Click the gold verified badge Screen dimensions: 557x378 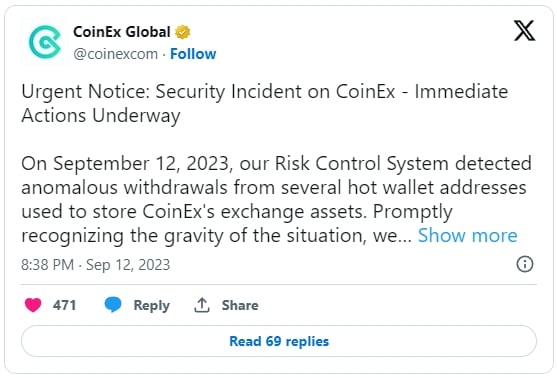click(x=183, y=32)
